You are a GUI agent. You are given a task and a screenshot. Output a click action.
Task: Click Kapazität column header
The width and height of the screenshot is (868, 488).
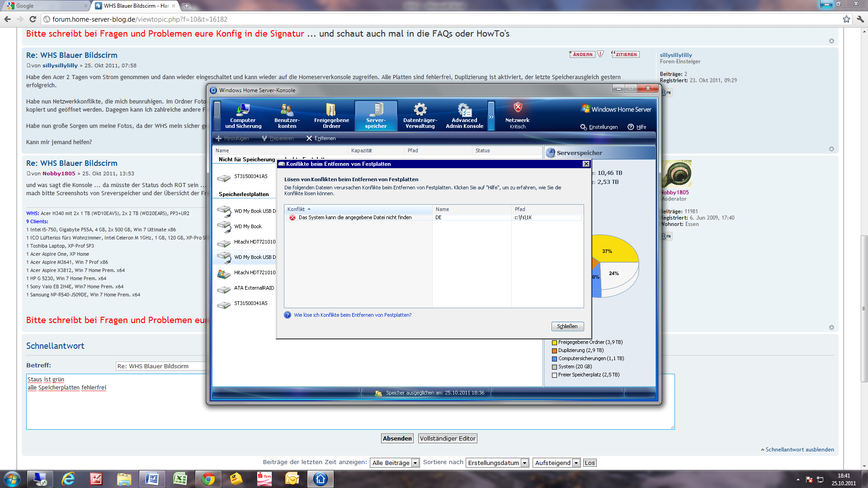pyautogui.click(x=376, y=150)
